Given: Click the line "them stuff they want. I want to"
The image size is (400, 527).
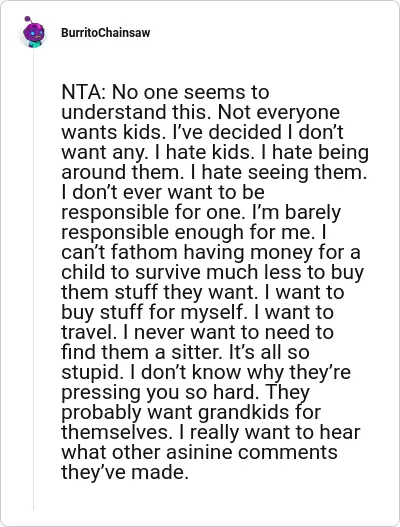Looking at the screenshot, I should tap(203, 292).
